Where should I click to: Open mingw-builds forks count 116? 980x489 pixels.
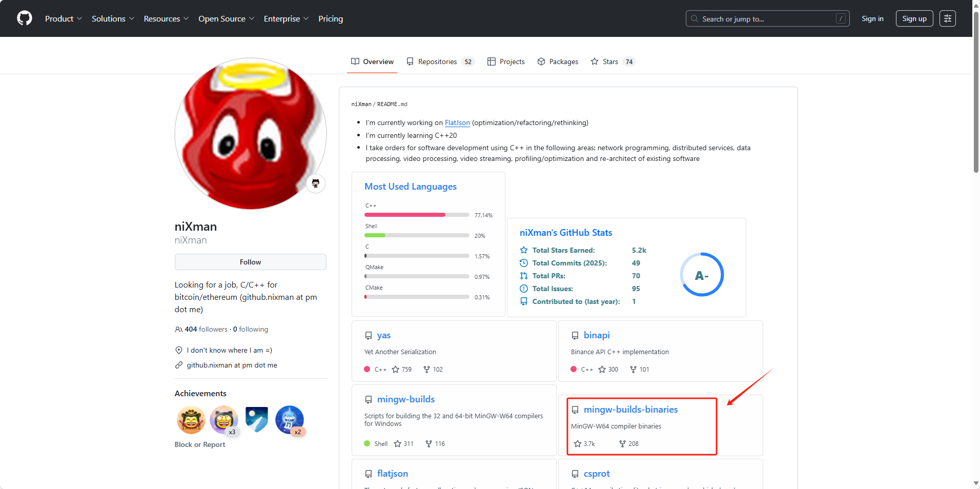(x=435, y=443)
